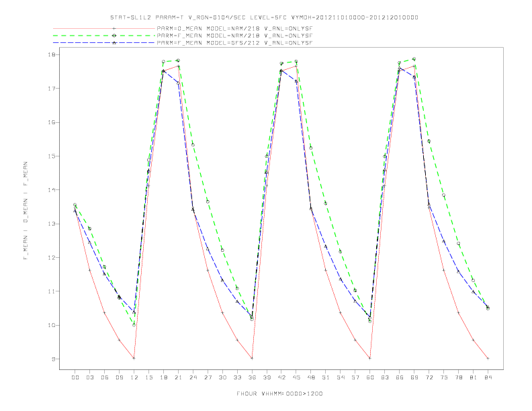Select the F_MEAN GFS/212 legend entry text
The width and height of the screenshot is (532, 411).
pos(235,43)
